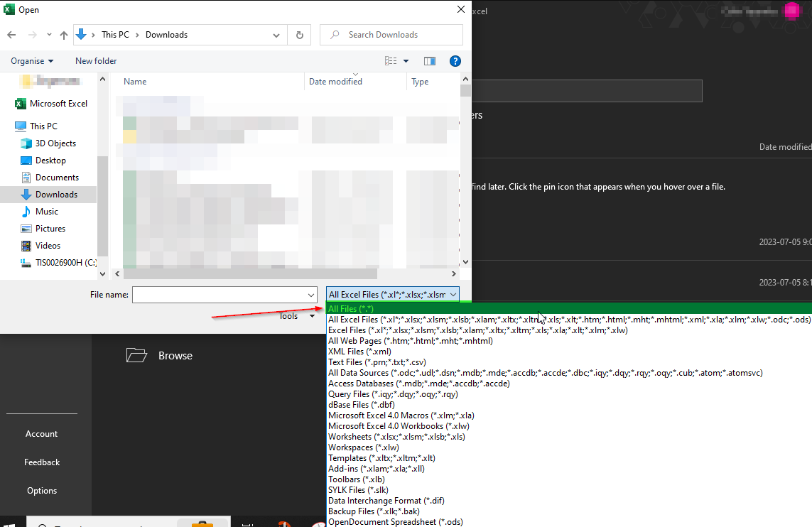Choose Worksheets (*.xlsx;*.xlsm;*.xlsb;*.xls) filter
The width and height of the screenshot is (812, 527).
coord(569,437)
